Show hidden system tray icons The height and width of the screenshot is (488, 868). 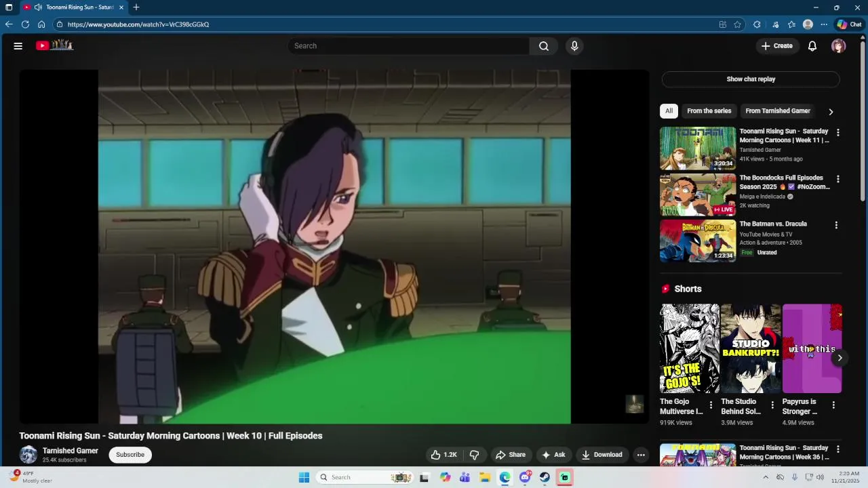click(x=766, y=477)
